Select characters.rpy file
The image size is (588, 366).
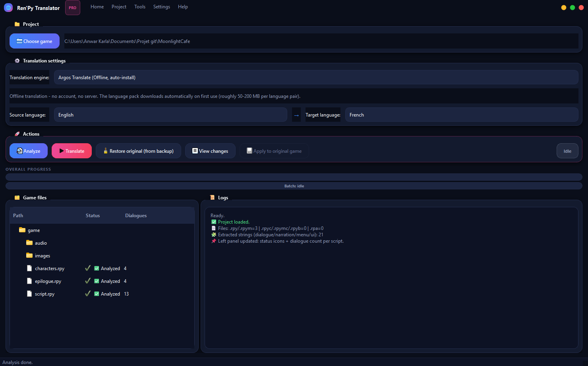[x=102, y=268]
